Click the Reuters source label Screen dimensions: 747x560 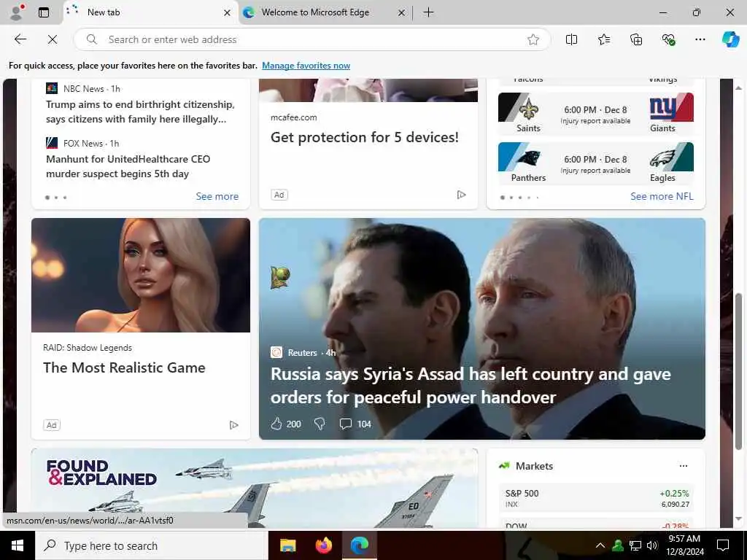[x=302, y=352]
